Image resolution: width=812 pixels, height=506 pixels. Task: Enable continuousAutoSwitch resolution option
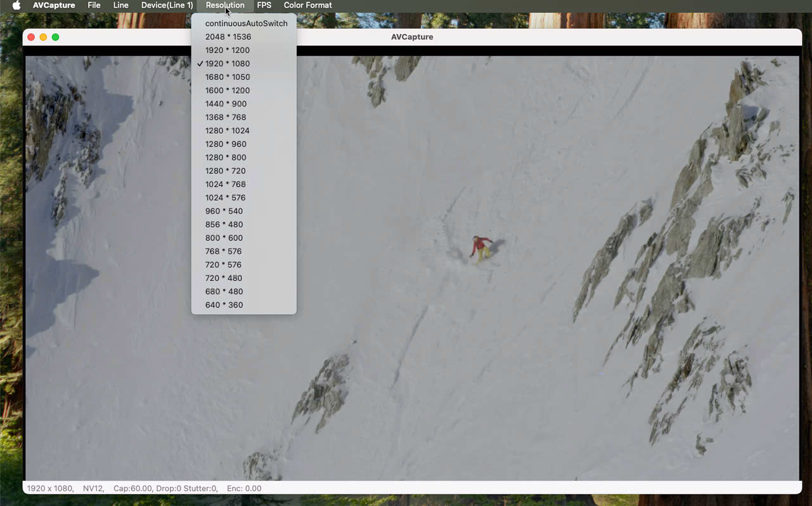pyautogui.click(x=246, y=23)
